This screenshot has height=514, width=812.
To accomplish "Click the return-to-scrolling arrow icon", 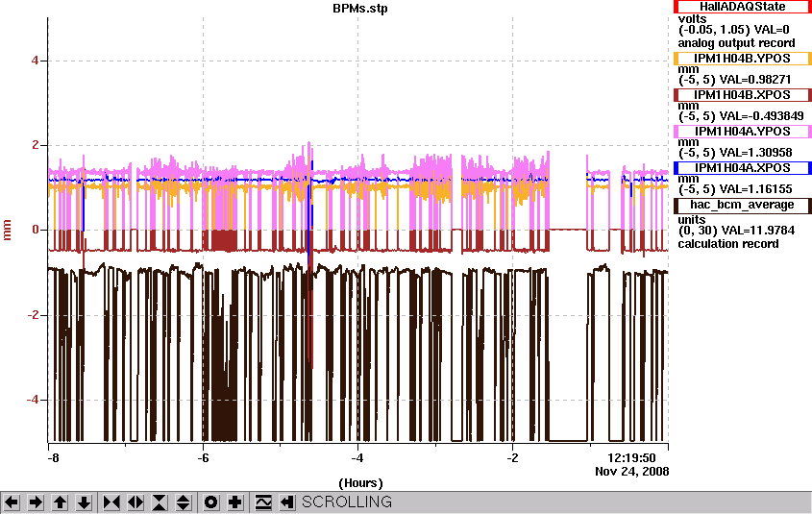I will (287, 502).
